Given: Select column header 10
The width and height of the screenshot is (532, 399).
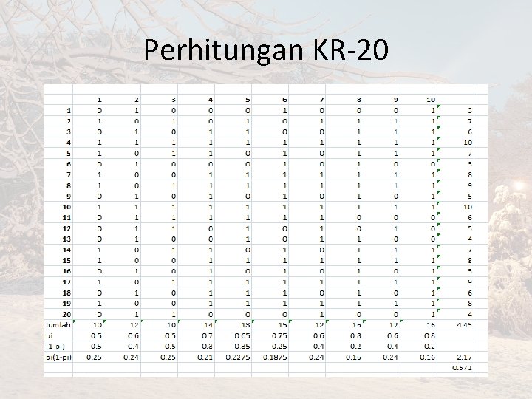Looking at the screenshot, I should (x=431, y=100).
